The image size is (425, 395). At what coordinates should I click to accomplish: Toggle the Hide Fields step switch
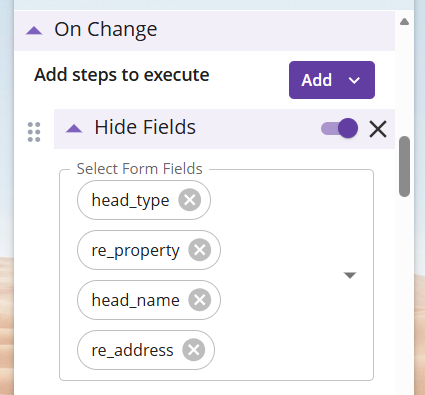339,128
